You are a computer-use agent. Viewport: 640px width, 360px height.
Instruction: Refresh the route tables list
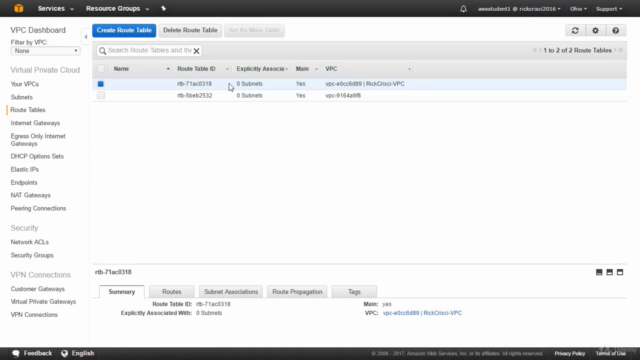[575, 30]
